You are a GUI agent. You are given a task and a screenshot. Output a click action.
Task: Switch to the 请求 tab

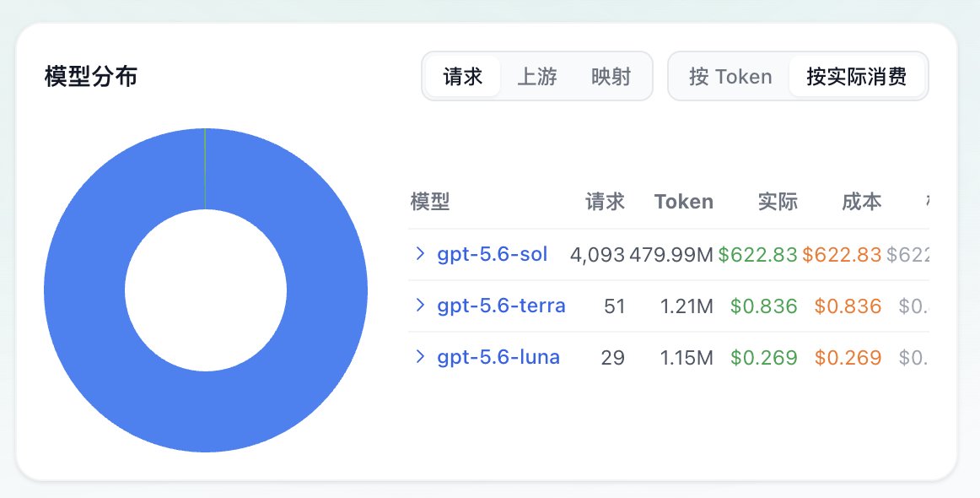click(462, 76)
